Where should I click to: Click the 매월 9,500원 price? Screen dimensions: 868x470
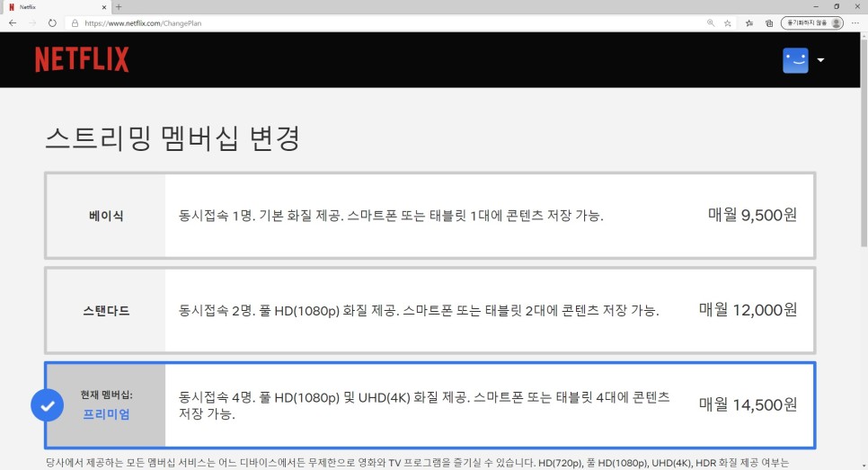752,215
